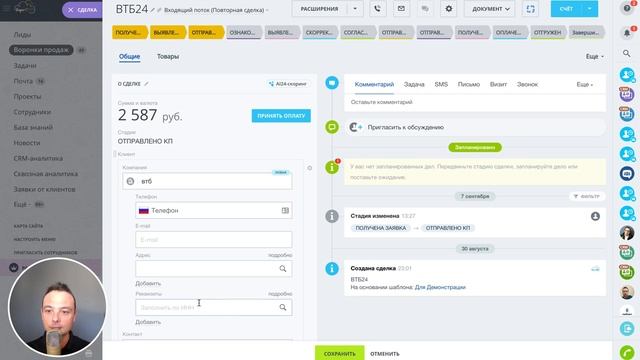
Task: Switch to the Общие tab
Action: pyautogui.click(x=129, y=56)
